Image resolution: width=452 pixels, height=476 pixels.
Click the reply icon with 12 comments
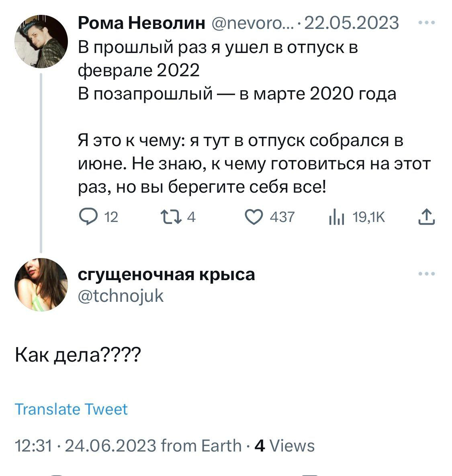point(86,218)
